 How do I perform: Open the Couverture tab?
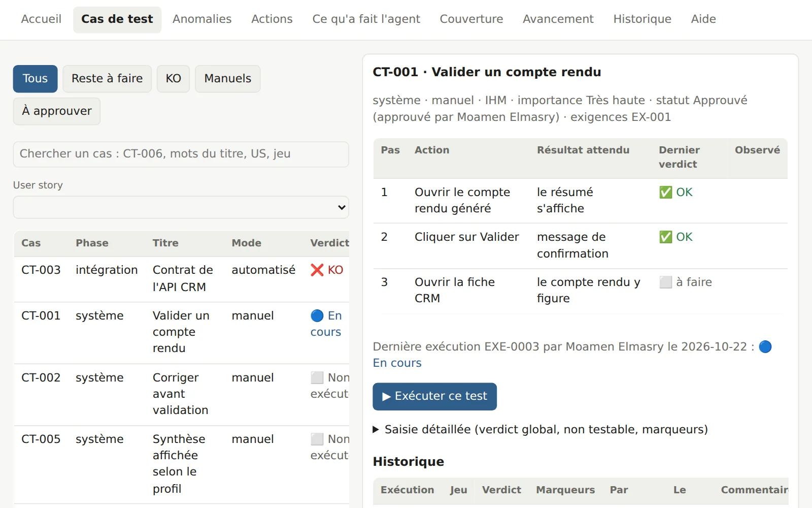click(x=471, y=19)
